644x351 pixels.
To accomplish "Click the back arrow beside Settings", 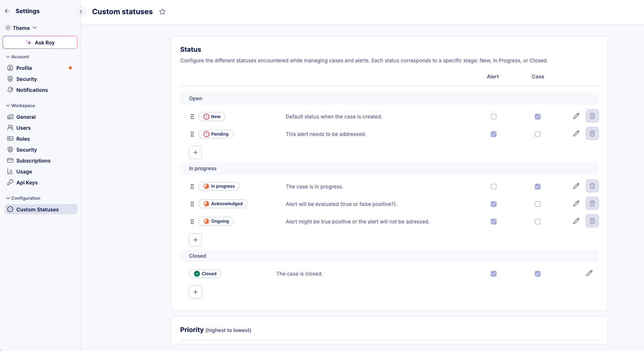I will pos(7,11).
